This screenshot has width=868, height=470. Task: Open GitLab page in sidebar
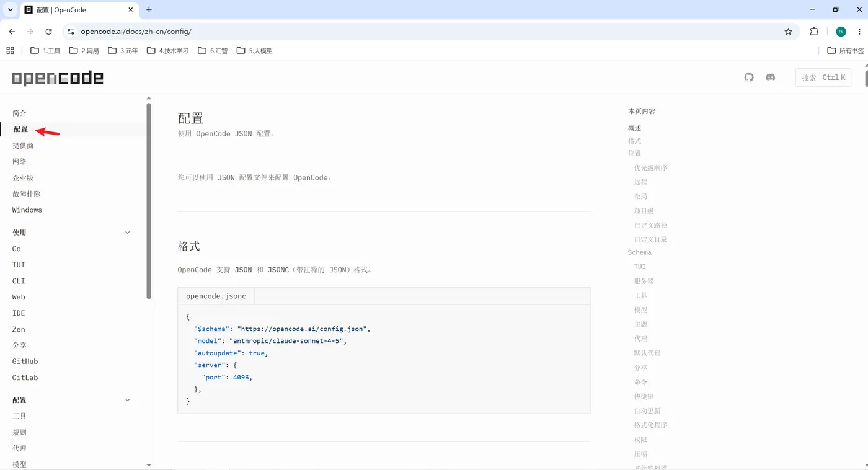[x=25, y=378]
